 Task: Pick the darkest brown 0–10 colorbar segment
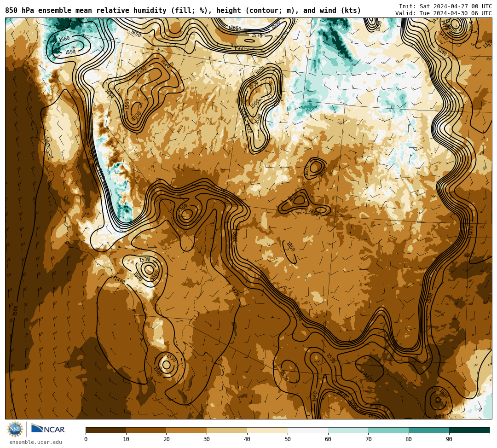(106, 430)
